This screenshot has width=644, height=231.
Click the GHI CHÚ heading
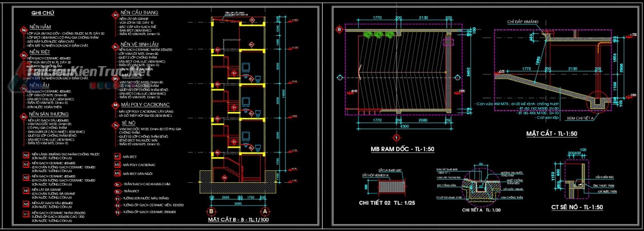click(x=43, y=13)
